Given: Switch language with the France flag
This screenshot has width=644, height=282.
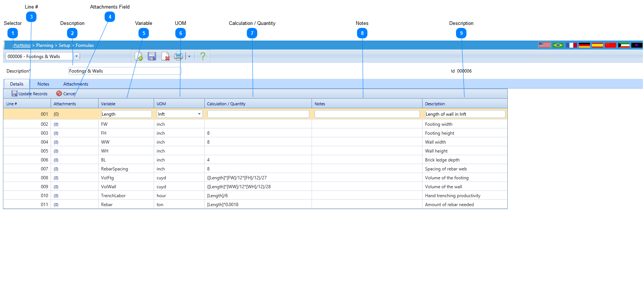Looking at the screenshot, I should pyautogui.click(x=571, y=45).
